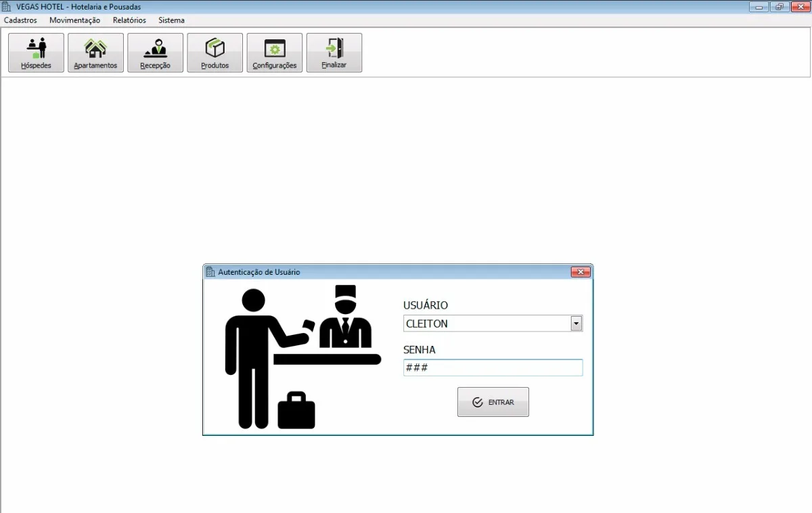Click the ENTRAR checkmark icon
The width and height of the screenshot is (812, 513).
(x=478, y=402)
